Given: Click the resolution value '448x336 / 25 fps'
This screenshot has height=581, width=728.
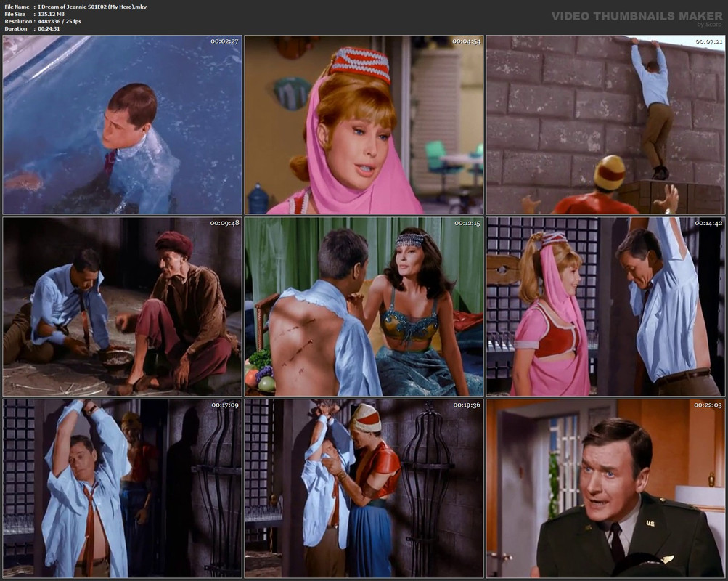Looking at the screenshot, I should click(60, 21).
